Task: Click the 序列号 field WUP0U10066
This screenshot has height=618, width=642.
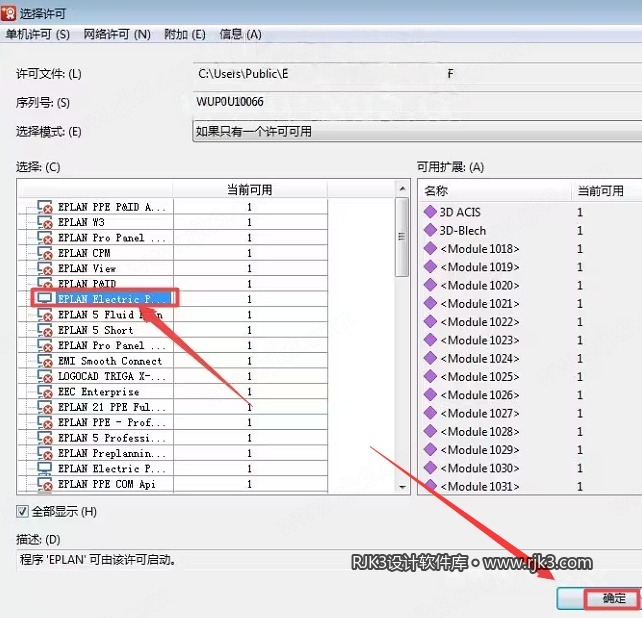Action: (x=417, y=102)
